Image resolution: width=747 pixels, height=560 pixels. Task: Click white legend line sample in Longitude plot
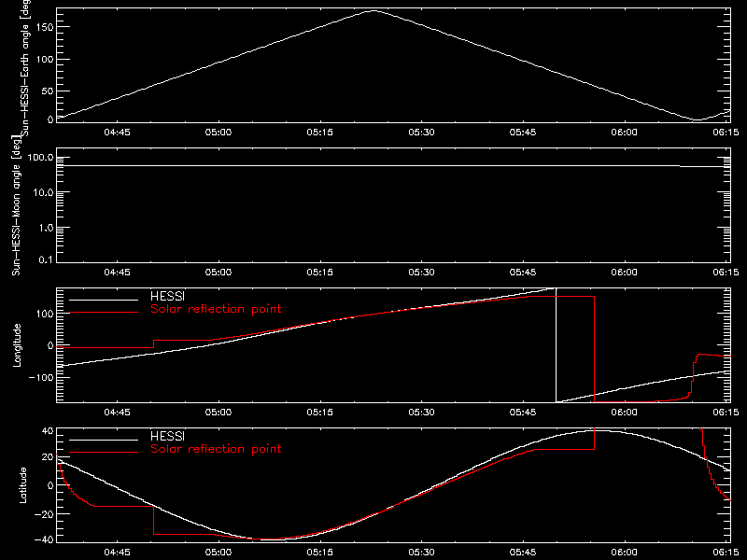[x=104, y=300]
